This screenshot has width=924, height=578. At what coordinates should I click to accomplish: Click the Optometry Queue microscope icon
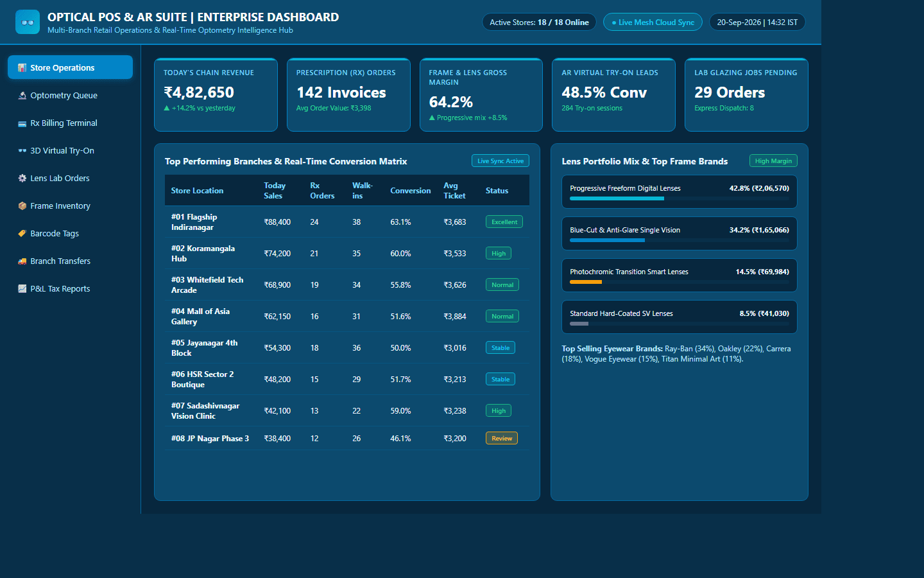[22, 96]
